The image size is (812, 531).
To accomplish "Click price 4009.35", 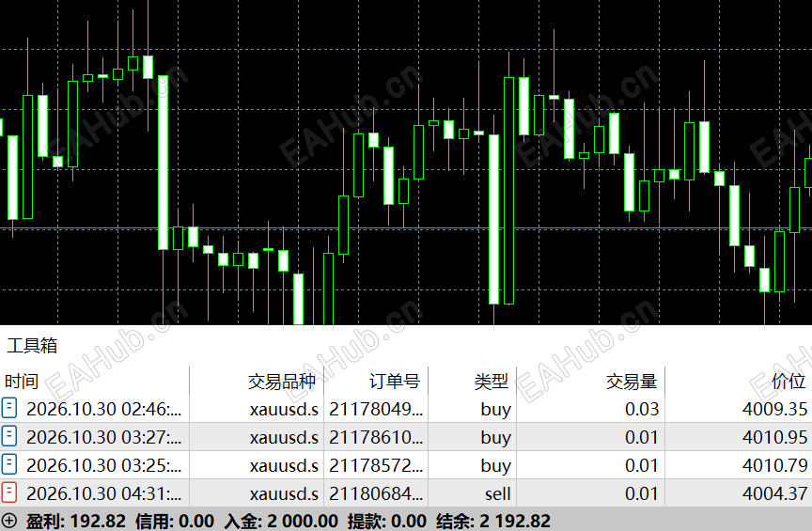I will pyautogui.click(x=774, y=409).
